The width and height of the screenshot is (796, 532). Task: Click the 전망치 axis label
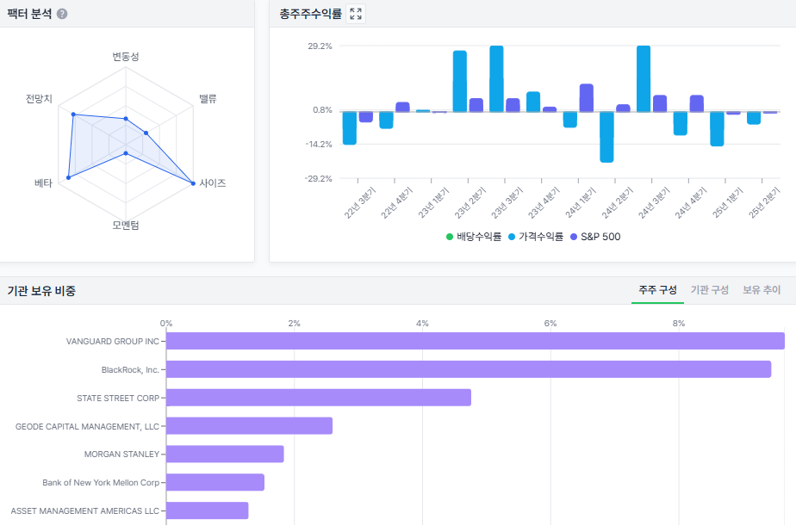click(x=39, y=98)
